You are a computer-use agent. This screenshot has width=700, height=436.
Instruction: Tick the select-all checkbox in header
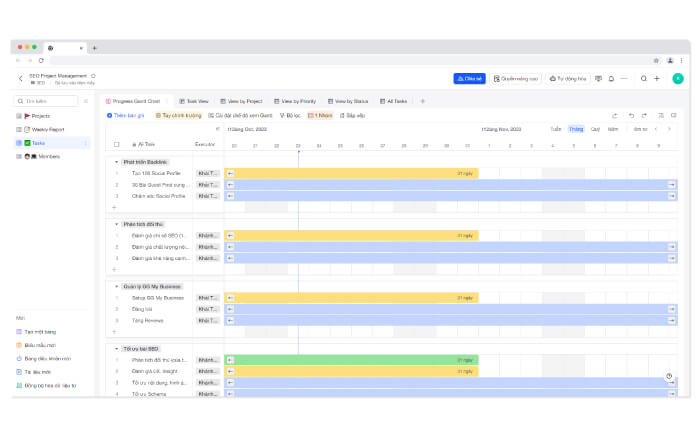116,144
